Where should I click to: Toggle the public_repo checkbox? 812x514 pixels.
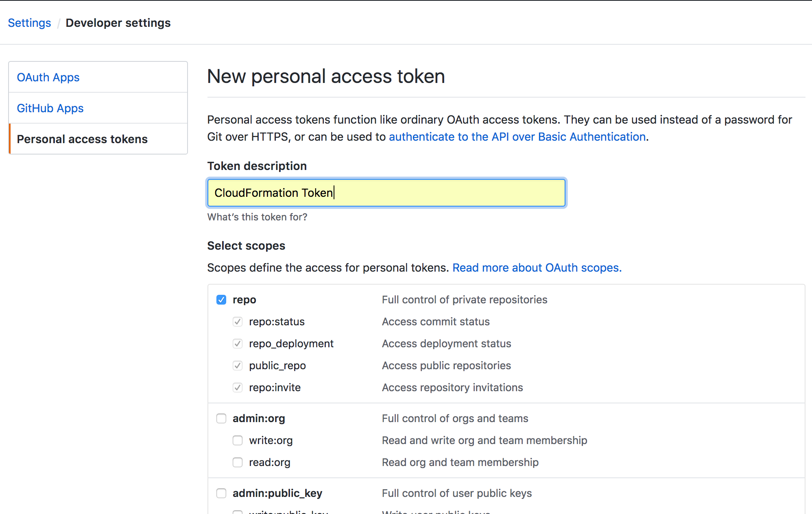point(238,366)
